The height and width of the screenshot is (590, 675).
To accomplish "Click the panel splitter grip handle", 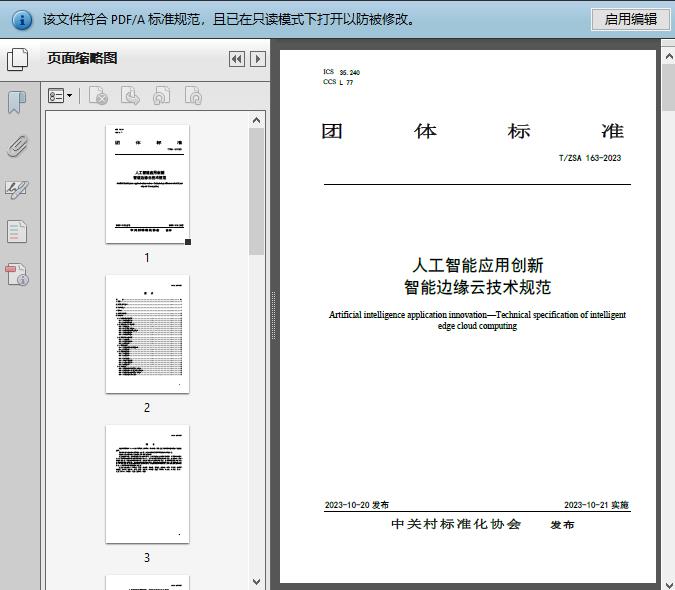I will click(x=273, y=316).
